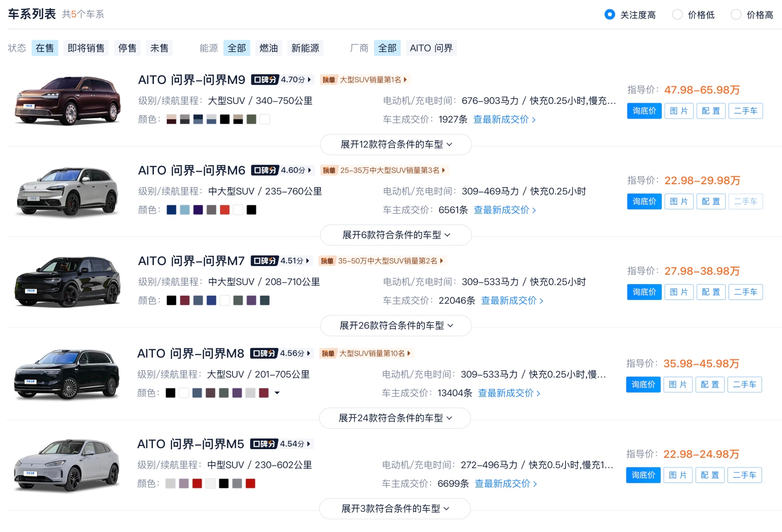Viewport: 782px width, 532px height.
Task: Click 询底价 button for 问界M9
Action: coord(644,111)
